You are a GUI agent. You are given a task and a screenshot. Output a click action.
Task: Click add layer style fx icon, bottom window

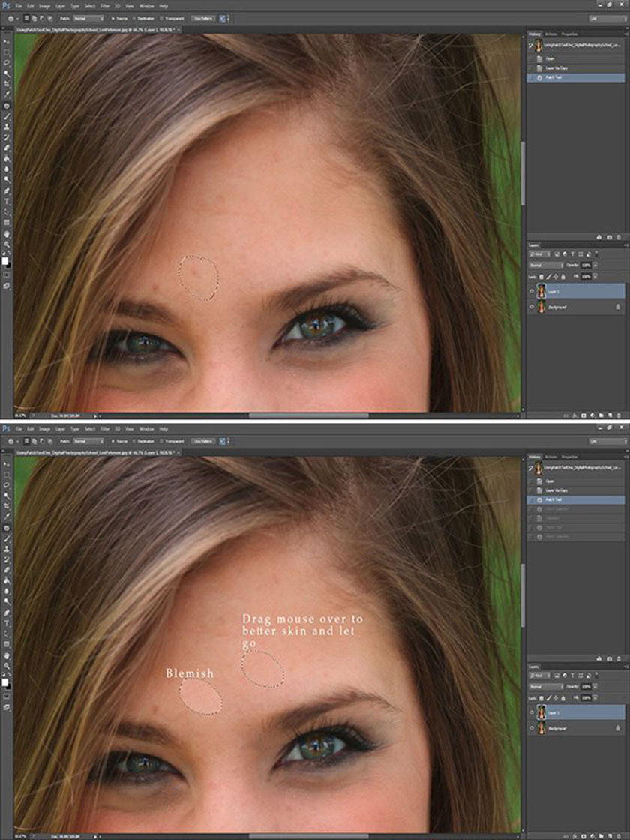574,835
